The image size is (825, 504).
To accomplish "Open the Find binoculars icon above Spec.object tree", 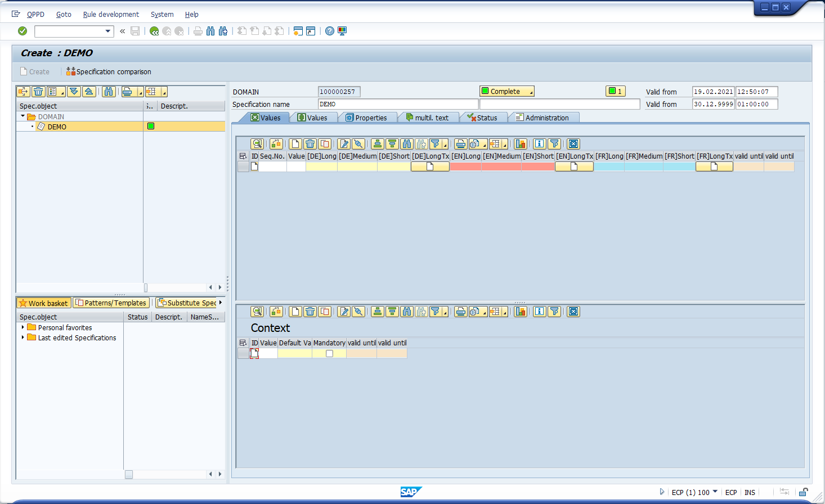I will click(x=109, y=91).
